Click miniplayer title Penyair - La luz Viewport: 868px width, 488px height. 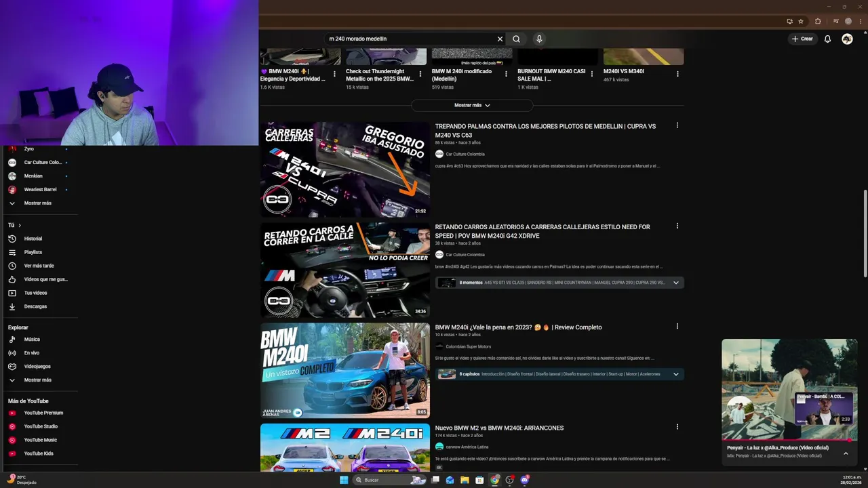tap(778, 448)
